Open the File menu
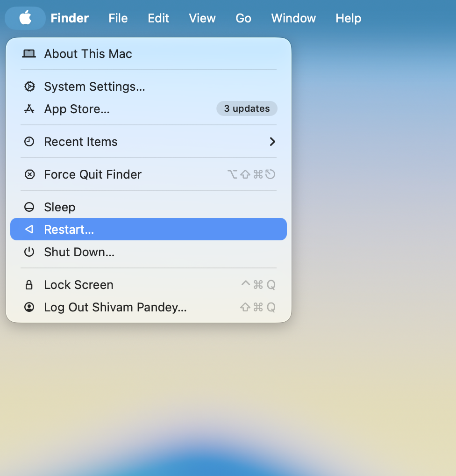 click(118, 18)
